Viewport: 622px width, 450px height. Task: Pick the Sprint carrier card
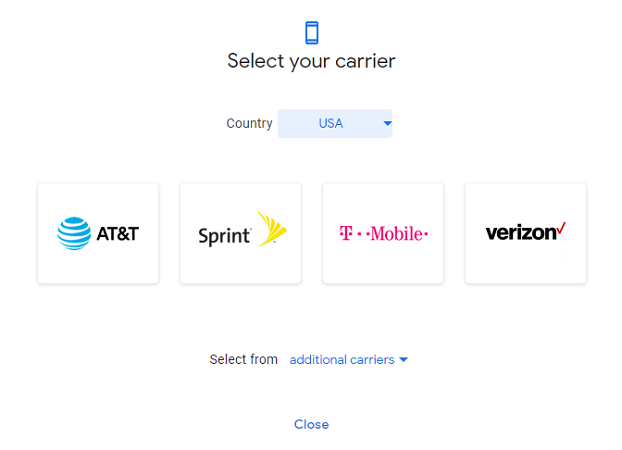tap(240, 233)
